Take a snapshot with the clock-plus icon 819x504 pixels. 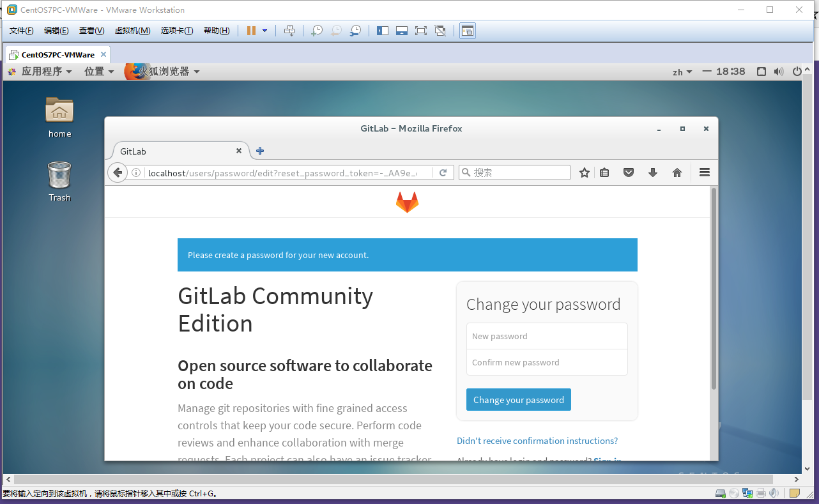[317, 31]
